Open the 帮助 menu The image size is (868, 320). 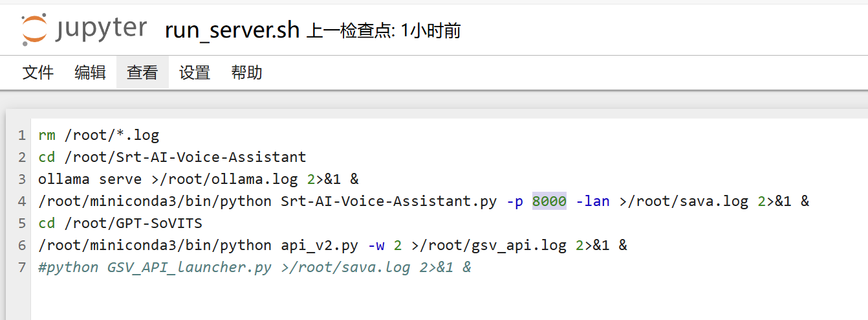[247, 72]
